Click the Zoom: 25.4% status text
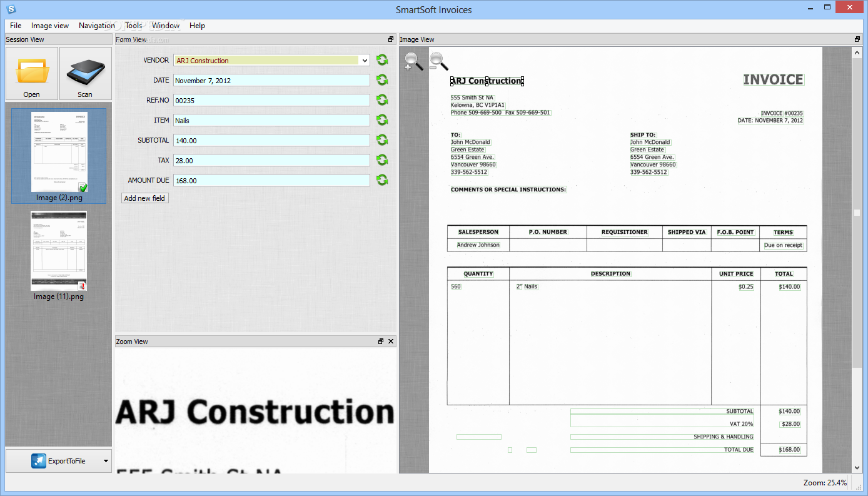Image resolution: width=868 pixels, height=496 pixels. click(x=825, y=483)
